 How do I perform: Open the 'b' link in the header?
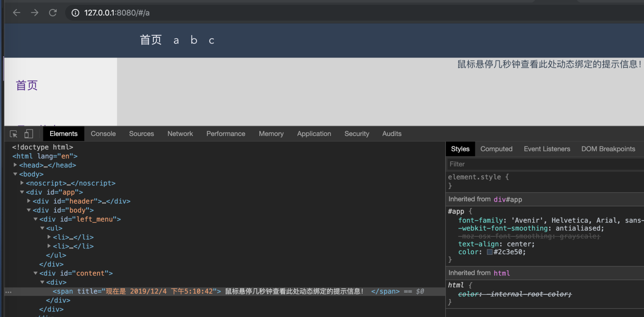point(194,40)
